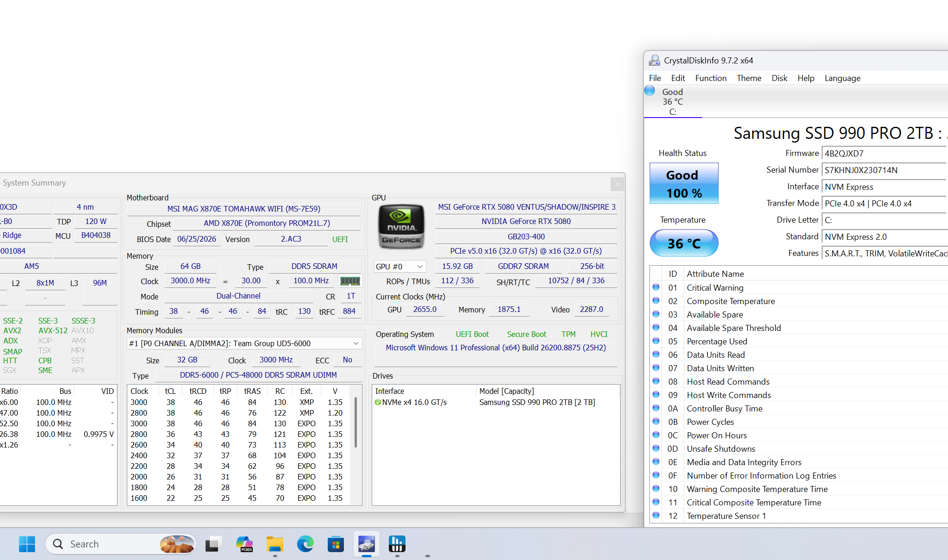Click the status circle for Critical Warning
The width and height of the screenshot is (948, 560).
coord(656,287)
